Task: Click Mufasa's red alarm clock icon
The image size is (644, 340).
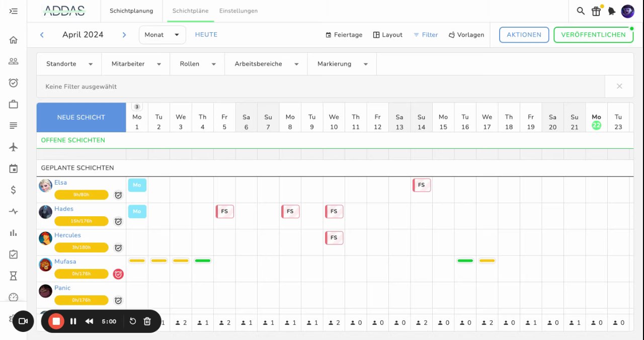Action: click(118, 274)
